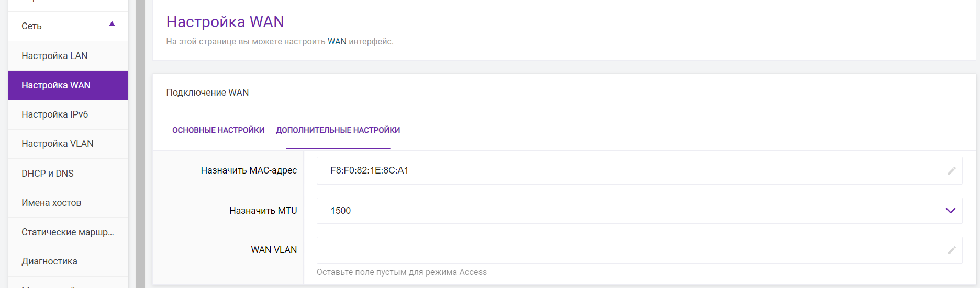
Task: Click pencil icon in WAN VLAN field
Action: [x=952, y=250]
